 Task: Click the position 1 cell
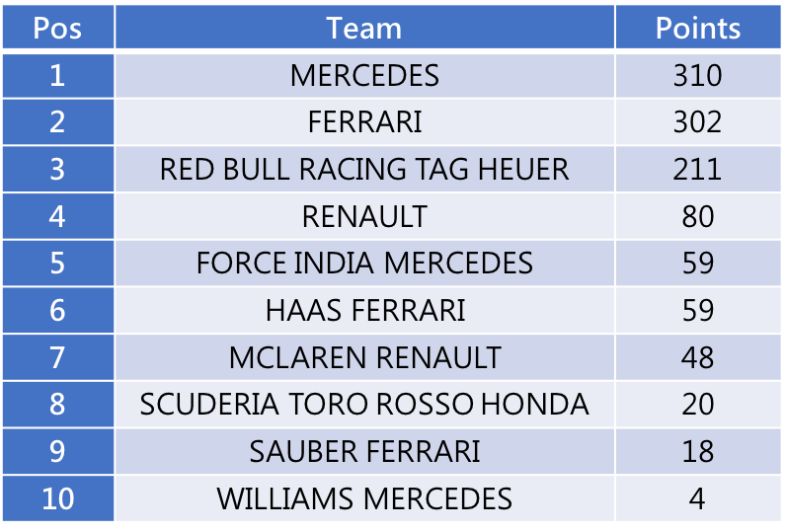pyautogui.click(x=58, y=76)
